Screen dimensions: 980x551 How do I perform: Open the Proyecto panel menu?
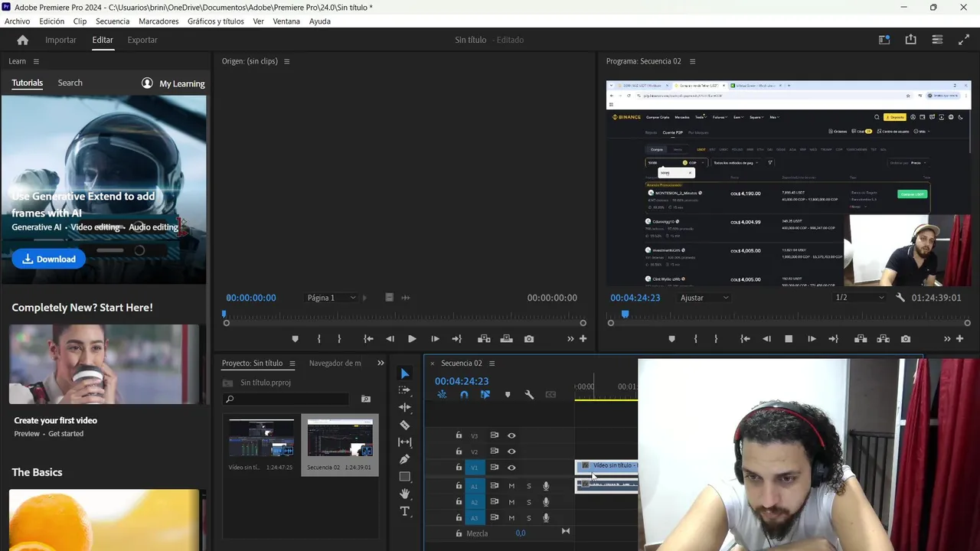click(x=292, y=364)
